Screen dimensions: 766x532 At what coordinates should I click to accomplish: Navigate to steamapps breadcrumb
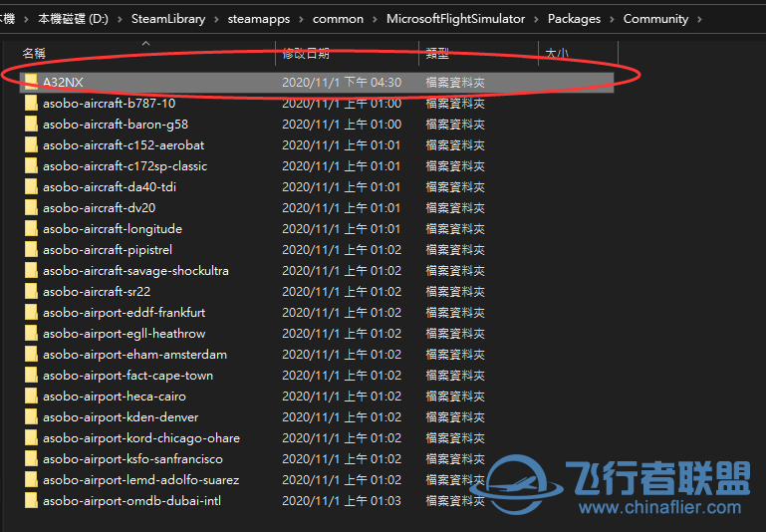(258, 19)
